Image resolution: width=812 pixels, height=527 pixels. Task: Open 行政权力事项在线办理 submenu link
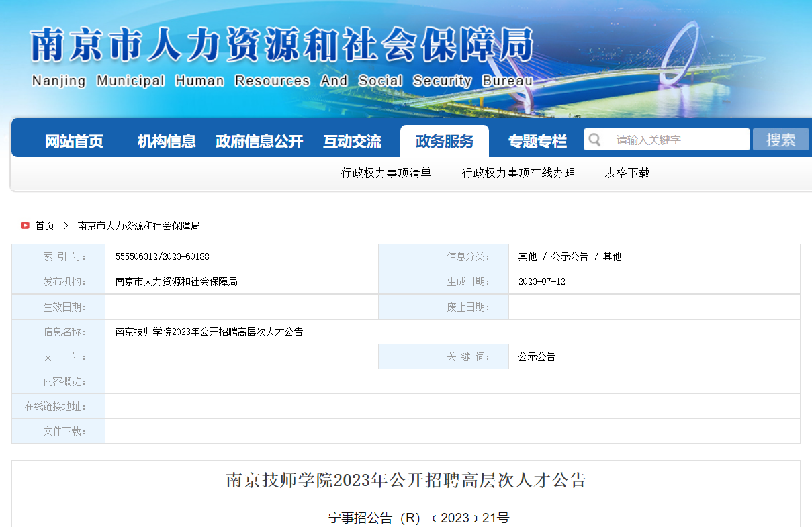coord(518,173)
